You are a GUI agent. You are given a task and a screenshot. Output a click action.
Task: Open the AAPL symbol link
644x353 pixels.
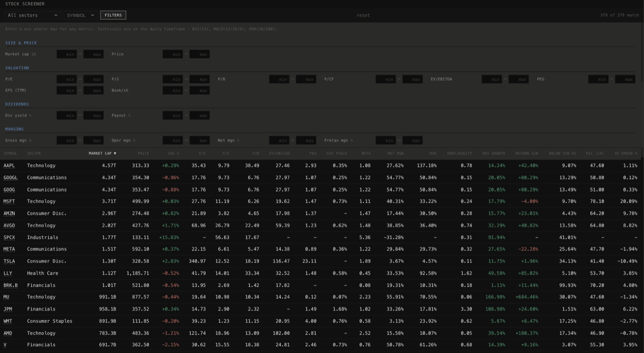click(9, 165)
